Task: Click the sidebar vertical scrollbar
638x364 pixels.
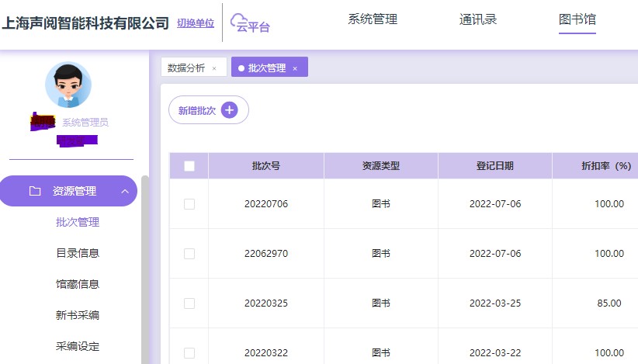Action: (x=145, y=269)
